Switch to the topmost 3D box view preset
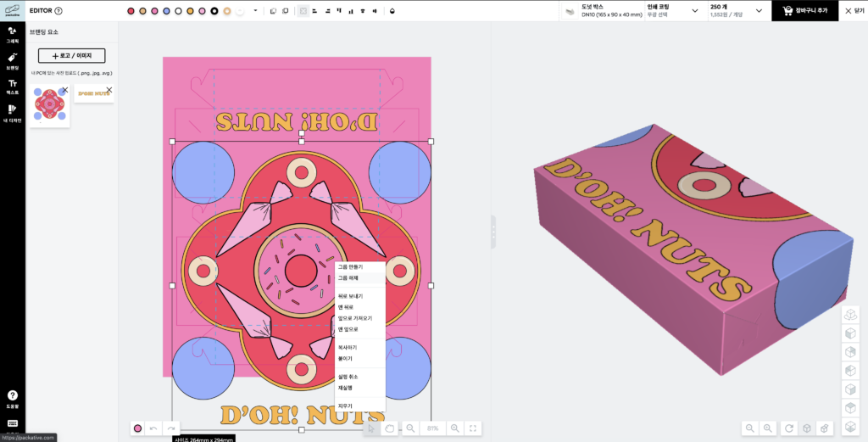The height and width of the screenshot is (442, 868). point(849,315)
